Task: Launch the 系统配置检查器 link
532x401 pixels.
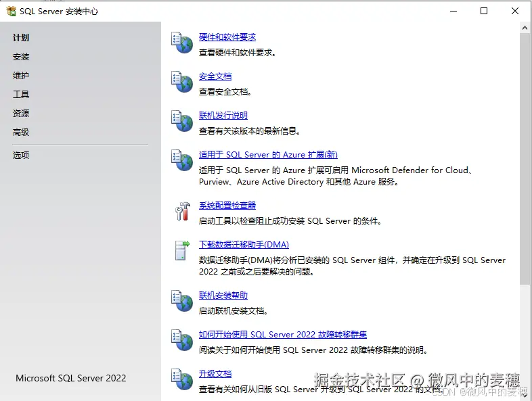Action: click(x=227, y=206)
